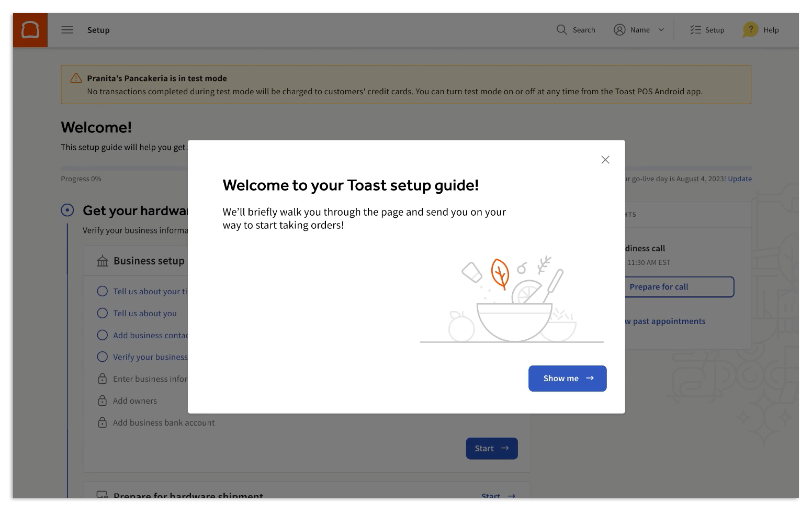This screenshot has width=812, height=511.
Task: Open the hamburger menu
Action: pyautogui.click(x=67, y=30)
